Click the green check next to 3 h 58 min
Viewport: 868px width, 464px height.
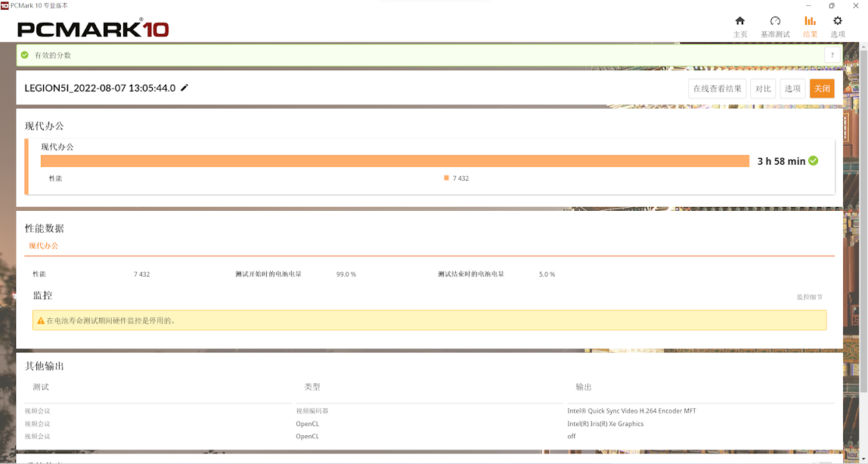pyautogui.click(x=814, y=161)
